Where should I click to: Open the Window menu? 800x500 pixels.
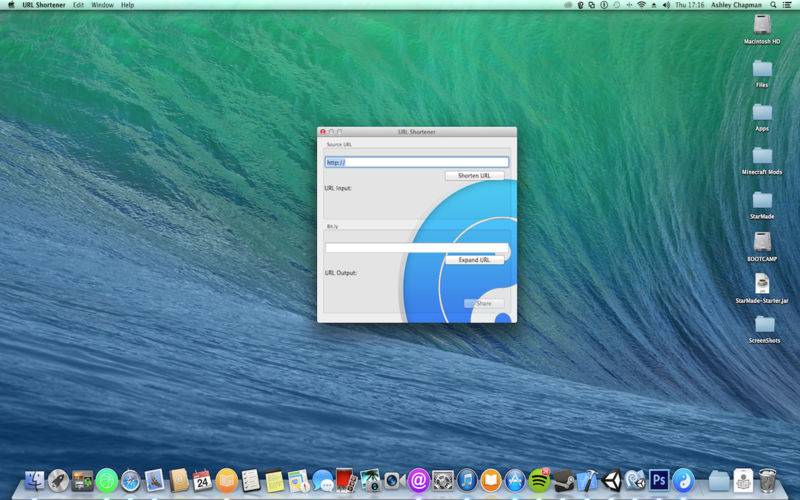click(102, 5)
